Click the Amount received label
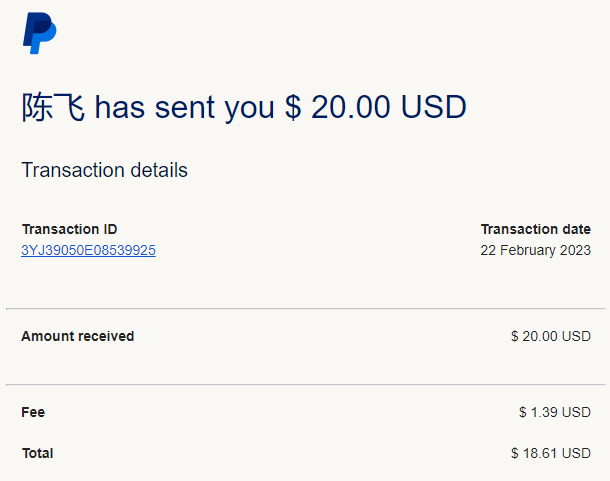 78,336
